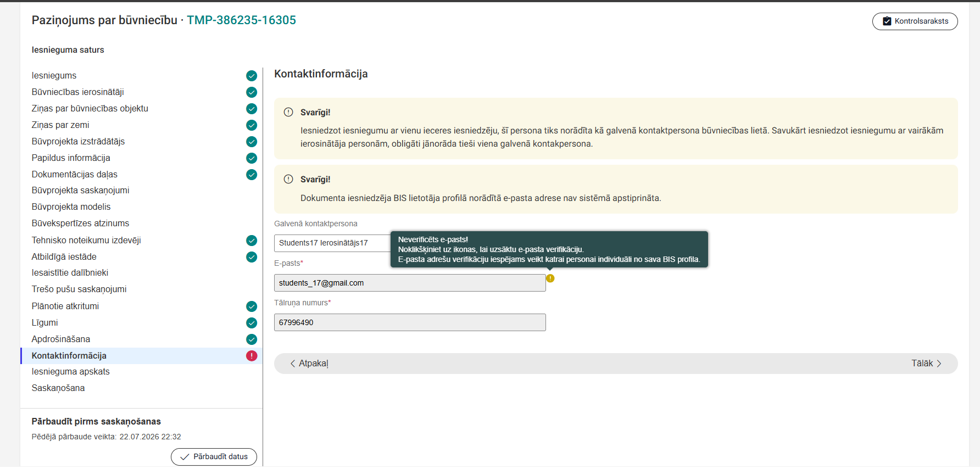Screen dimensions: 980x469
Task: Click the green checkmark beside Atbildīgā iestāde
Action: 252,257
